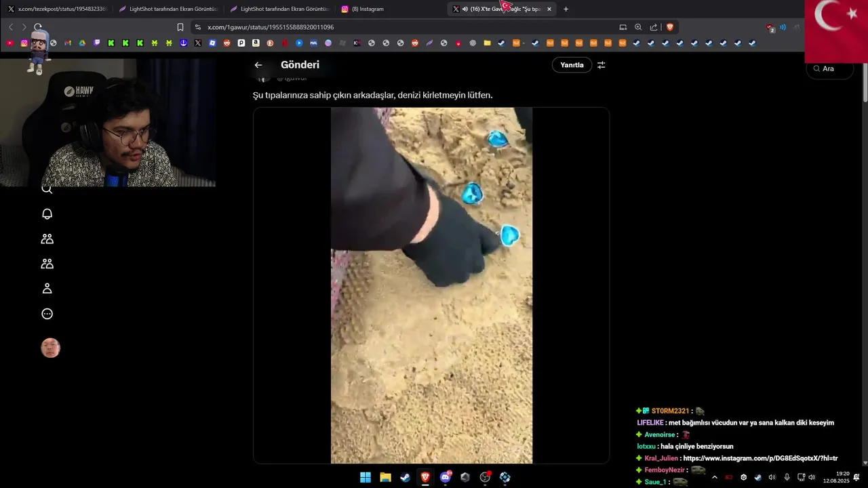
Task: Open Twitch bookmark
Action: tap(97, 43)
